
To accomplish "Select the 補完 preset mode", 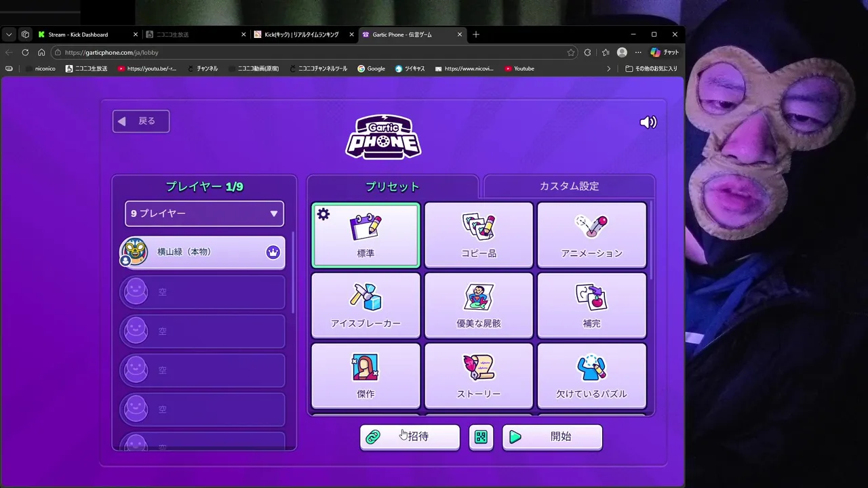I will [x=591, y=305].
